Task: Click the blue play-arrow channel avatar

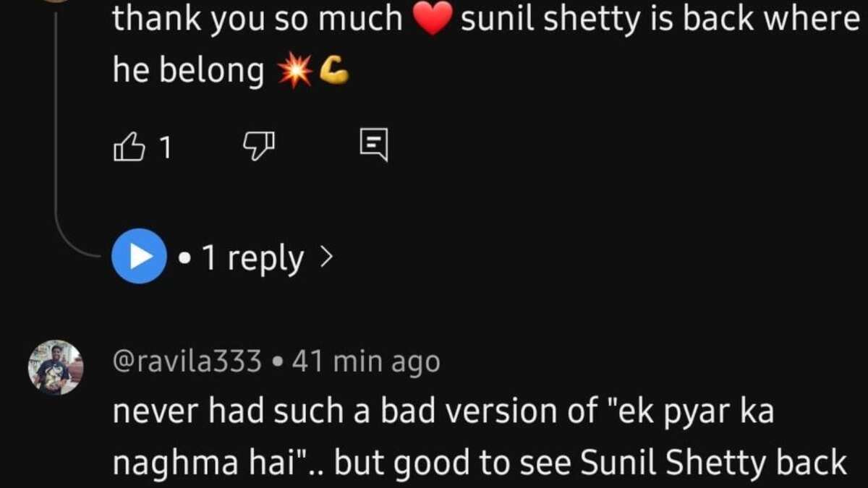Action: click(139, 256)
